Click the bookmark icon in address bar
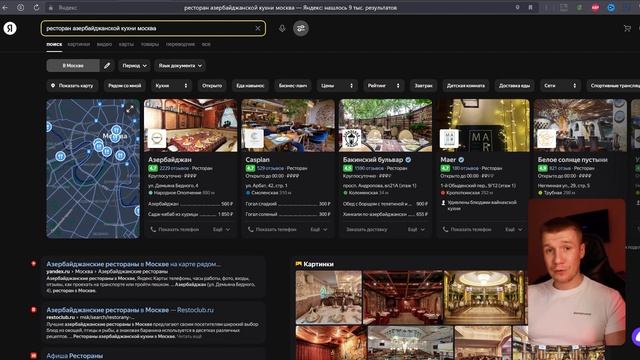Viewport: 640px width, 360px height. coord(530,7)
